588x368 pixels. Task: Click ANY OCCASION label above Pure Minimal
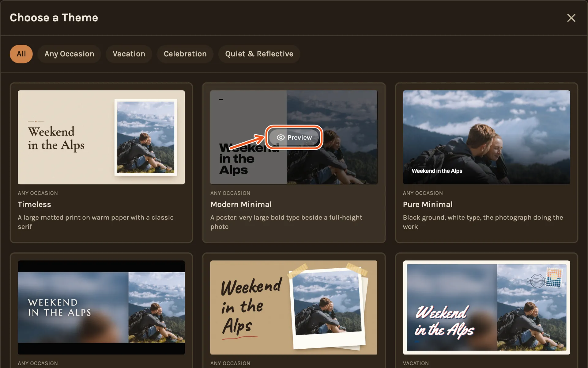click(423, 193)
